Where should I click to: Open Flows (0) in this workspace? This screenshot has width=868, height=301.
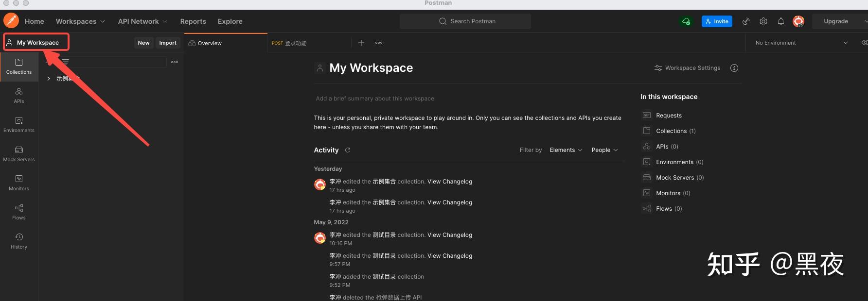pos(669,209)
